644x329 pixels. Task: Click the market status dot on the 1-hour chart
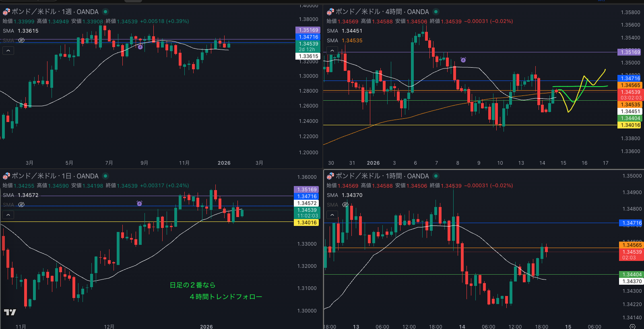pos(436,176)
